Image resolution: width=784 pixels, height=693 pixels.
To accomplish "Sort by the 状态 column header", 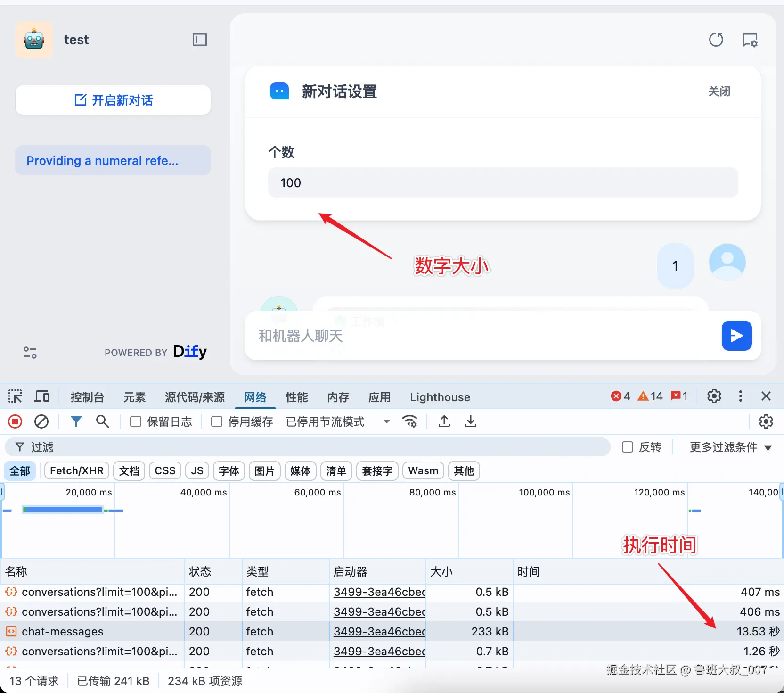I will pyautogui.click(x=213, y=571).
